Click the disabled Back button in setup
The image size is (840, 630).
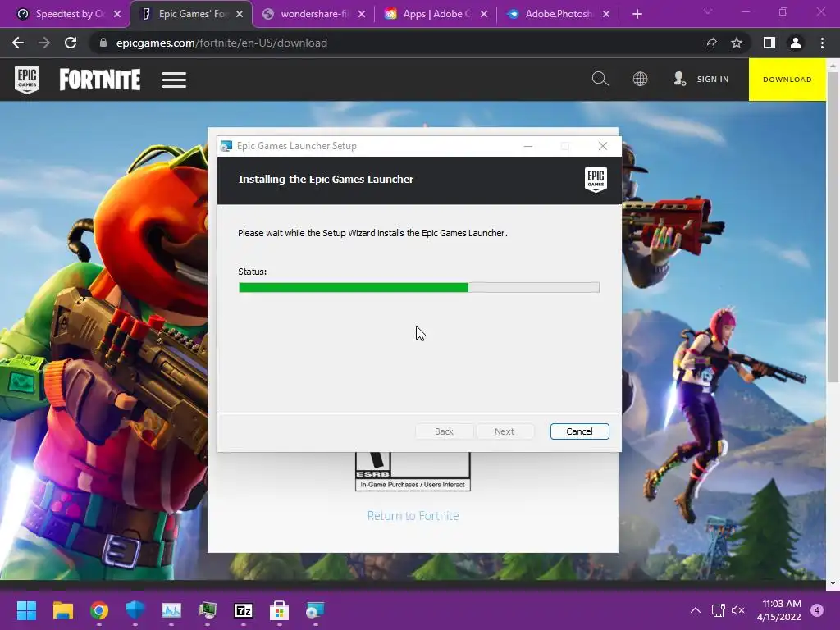444,431
